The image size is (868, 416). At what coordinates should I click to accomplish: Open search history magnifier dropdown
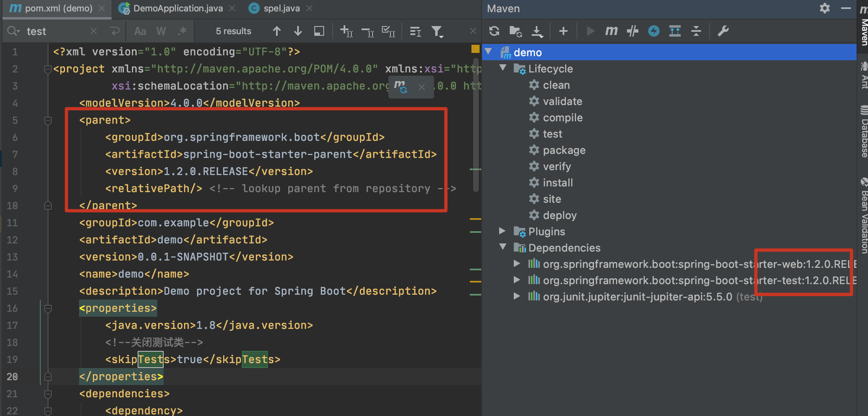pyautogui.click(x=13, y=31)
